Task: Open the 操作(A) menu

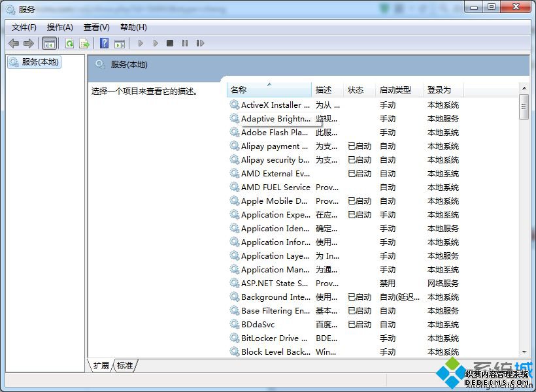Action: 60,27
